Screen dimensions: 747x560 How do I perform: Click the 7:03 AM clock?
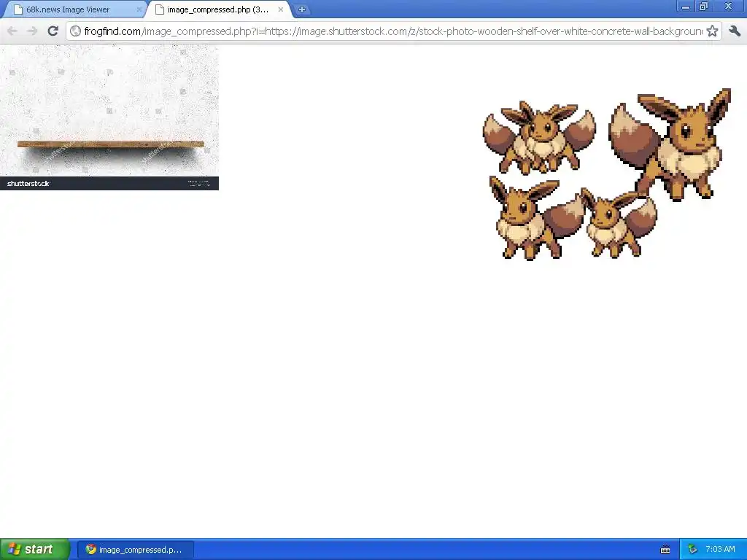(720, 550)
